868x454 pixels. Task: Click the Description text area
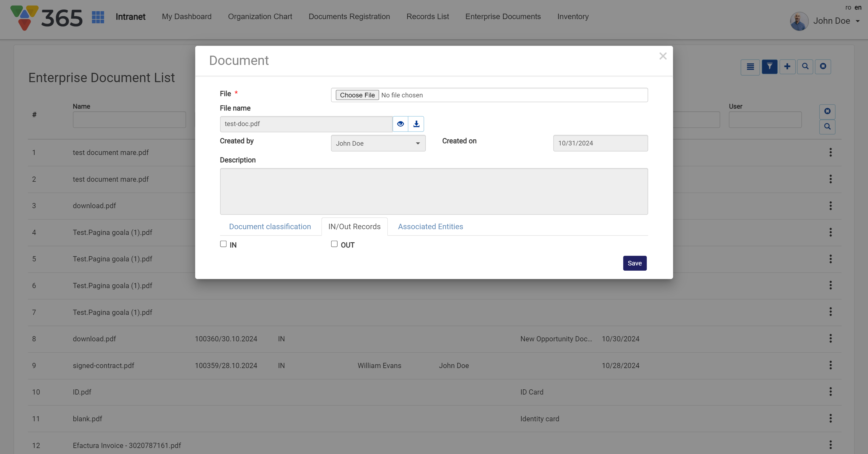434,191
